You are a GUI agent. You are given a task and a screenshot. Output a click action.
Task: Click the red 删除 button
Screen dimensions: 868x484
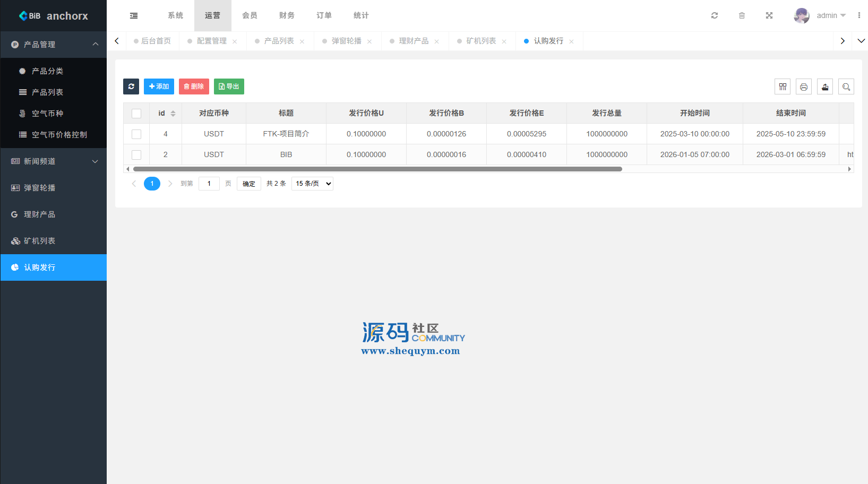194,87
